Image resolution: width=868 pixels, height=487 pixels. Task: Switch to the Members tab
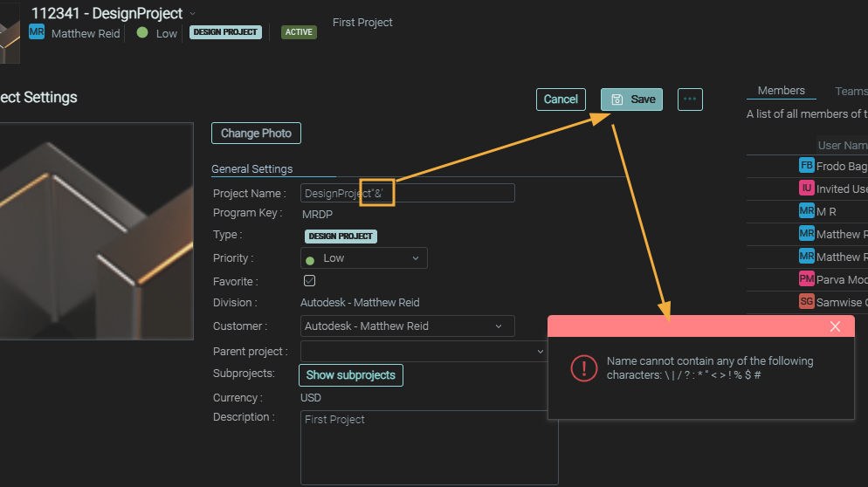(781, 91)
